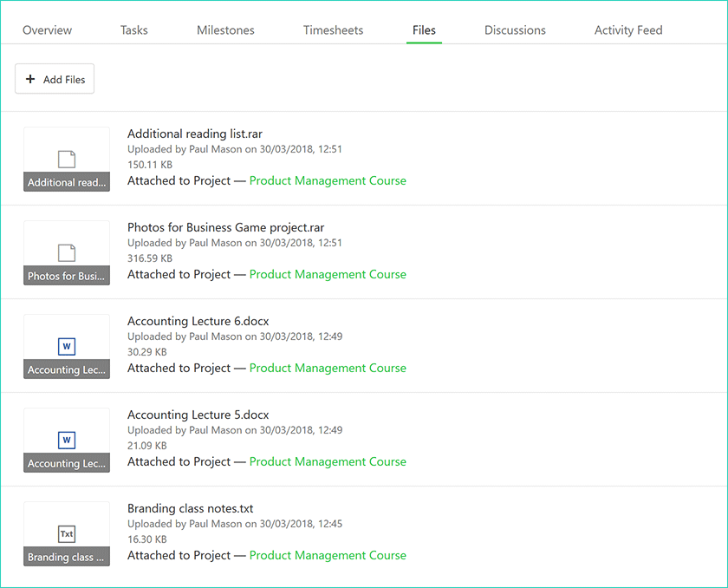Switch to the Overview tab

click(x=48, y=30)
